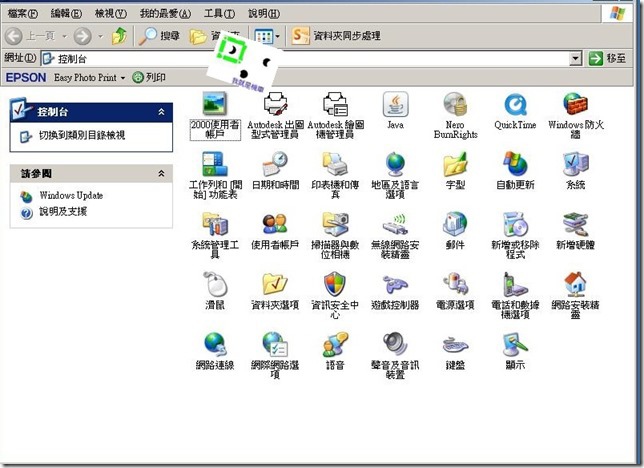Collapse the 控制台 sidebar panel
Image resolution: width=644 pixels, height=468 pixels.
(x=161, y=112)
